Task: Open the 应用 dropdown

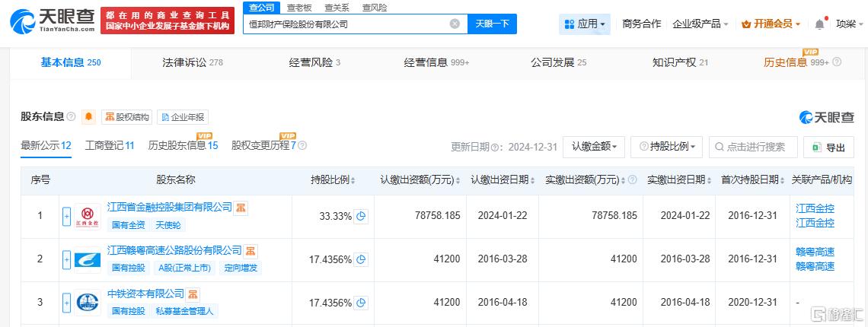Action: (585, 24)
